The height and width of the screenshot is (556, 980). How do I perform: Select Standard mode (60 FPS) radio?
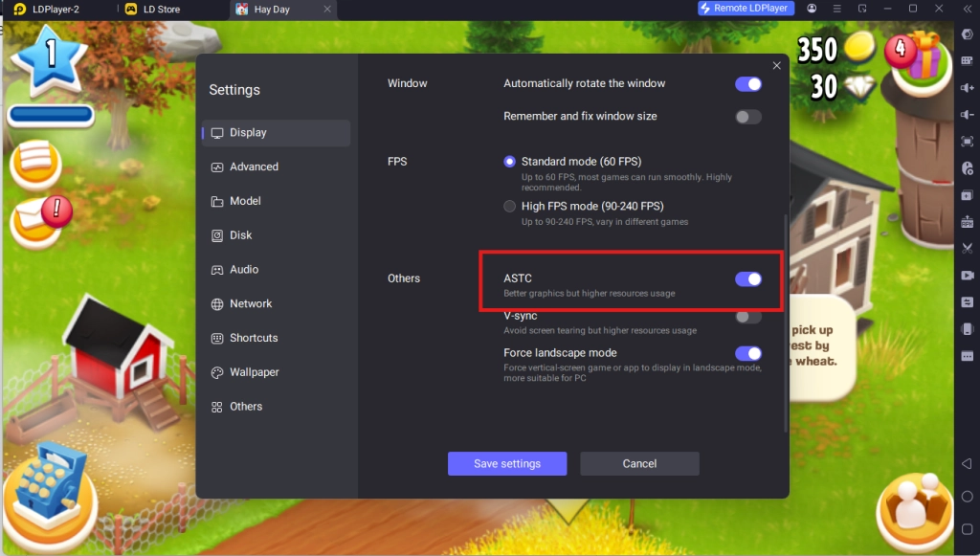point(509,162)
